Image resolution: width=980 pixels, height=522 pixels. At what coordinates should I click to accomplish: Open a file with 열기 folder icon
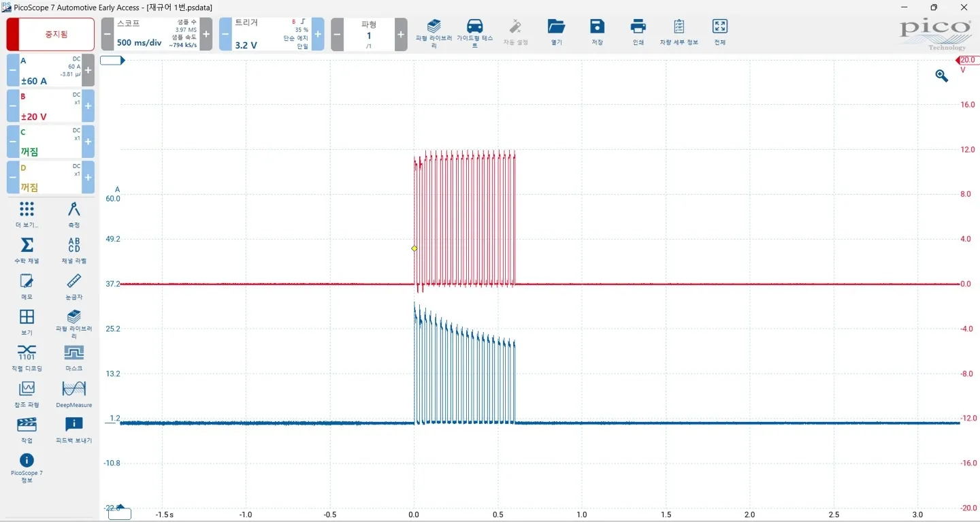tap(556, 33)
